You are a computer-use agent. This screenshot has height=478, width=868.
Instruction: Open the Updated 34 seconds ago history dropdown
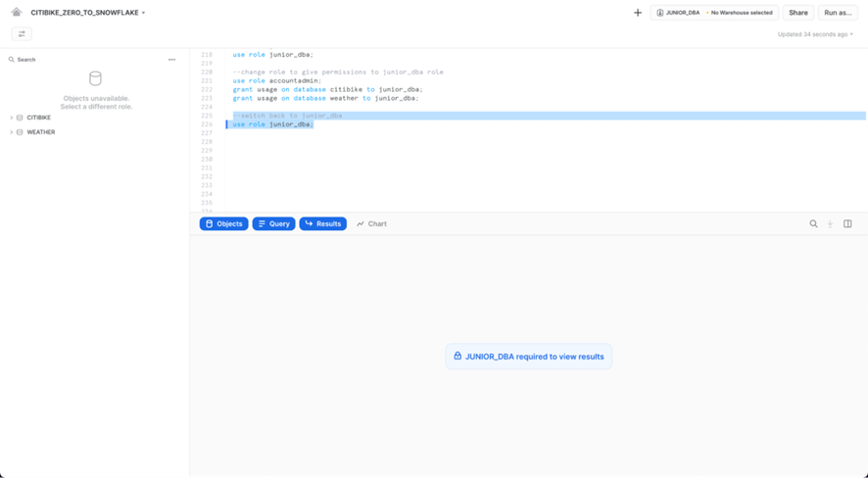[815, 34]
